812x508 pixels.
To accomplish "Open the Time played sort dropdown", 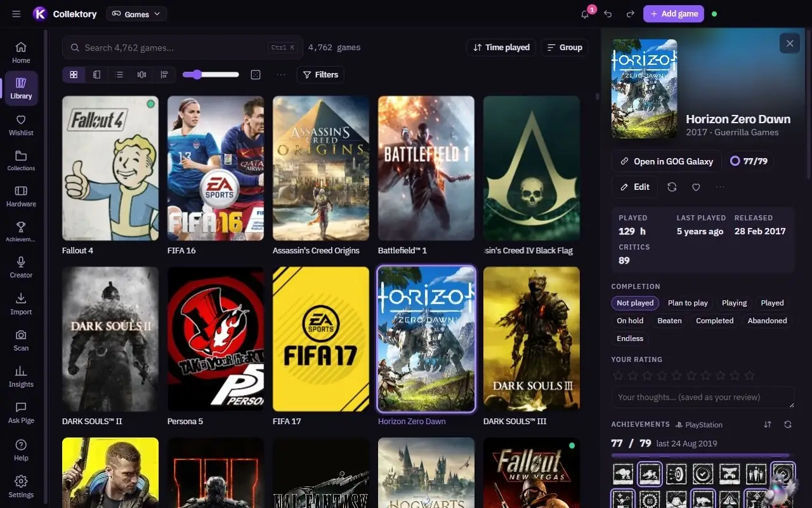I will [501, 48].
